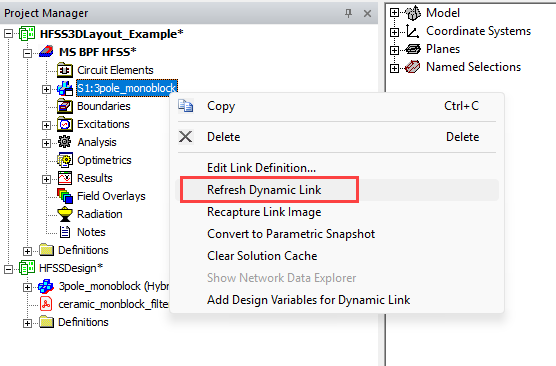Click the Definitions folder icon under MS BPF HFSS
The height and width of the screenshot is (366, 556).
(46, 250)
